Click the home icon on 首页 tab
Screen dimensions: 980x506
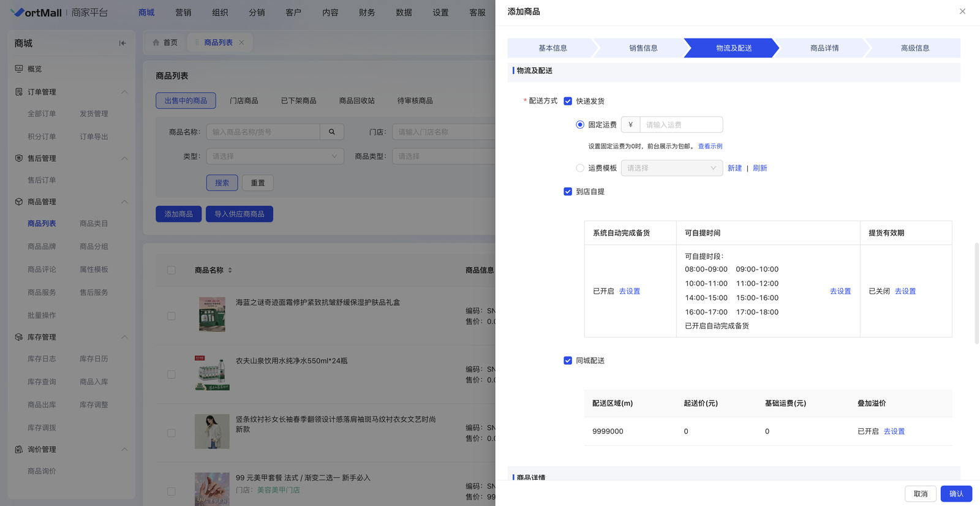pyautogui.click(x=156, y=43)
